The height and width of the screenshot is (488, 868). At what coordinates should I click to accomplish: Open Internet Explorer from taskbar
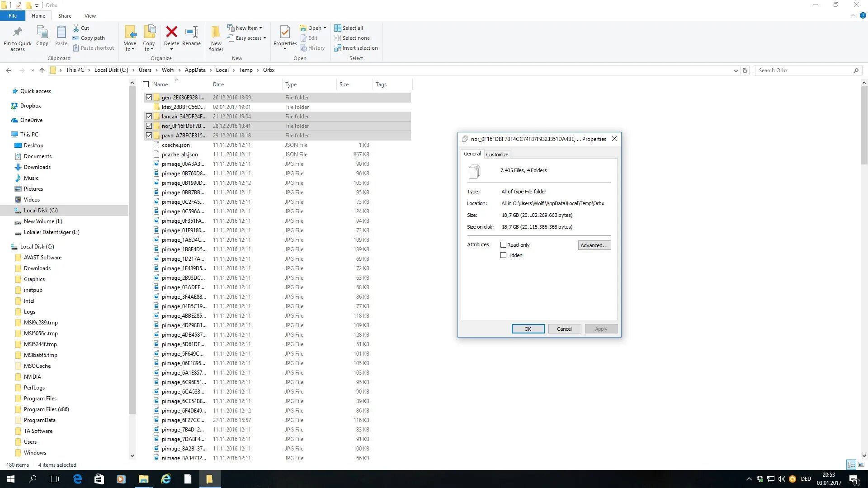point(166,479)
